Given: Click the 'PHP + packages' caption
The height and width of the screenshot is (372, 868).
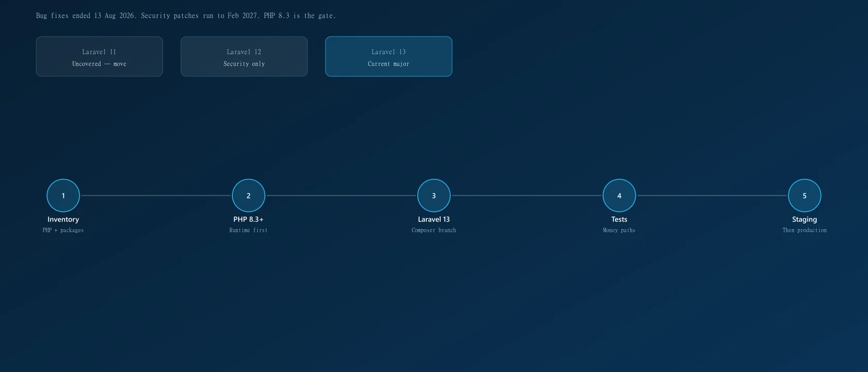Looking at the screenshot, I should click(63, 230).
